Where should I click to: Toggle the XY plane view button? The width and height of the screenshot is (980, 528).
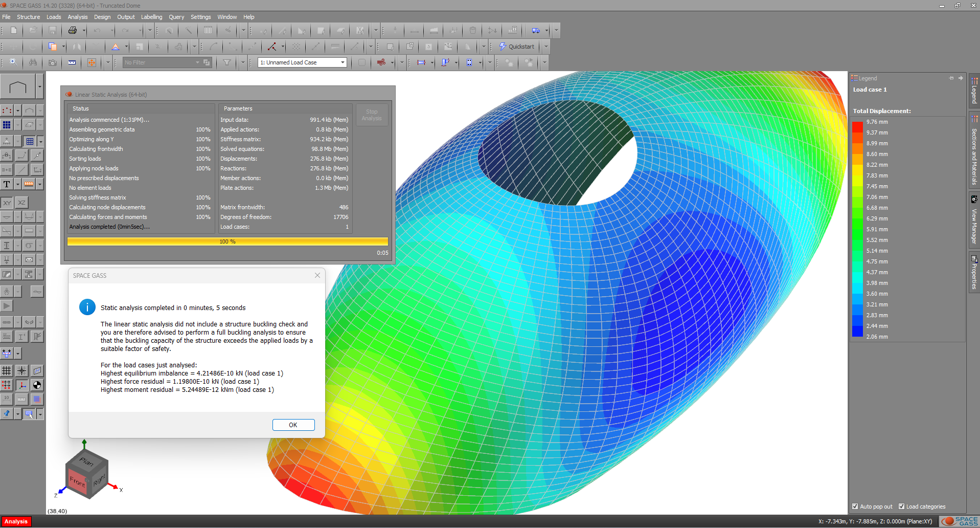click(7, 203)
